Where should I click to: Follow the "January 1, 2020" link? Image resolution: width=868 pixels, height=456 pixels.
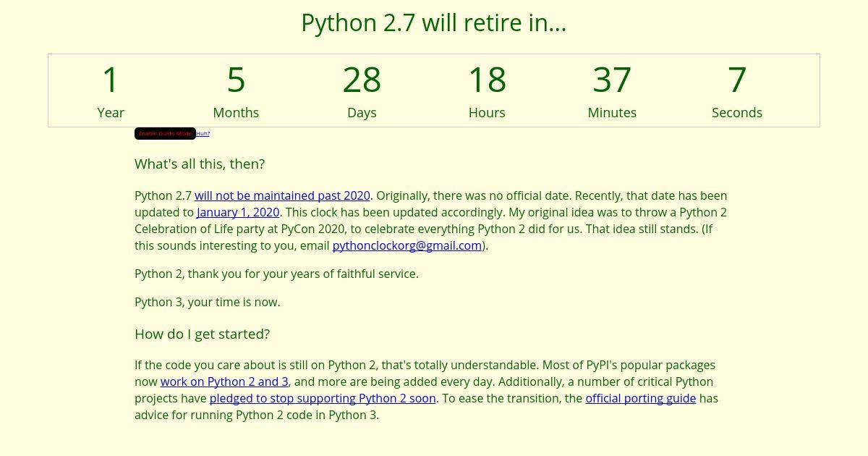coord(238,212)
